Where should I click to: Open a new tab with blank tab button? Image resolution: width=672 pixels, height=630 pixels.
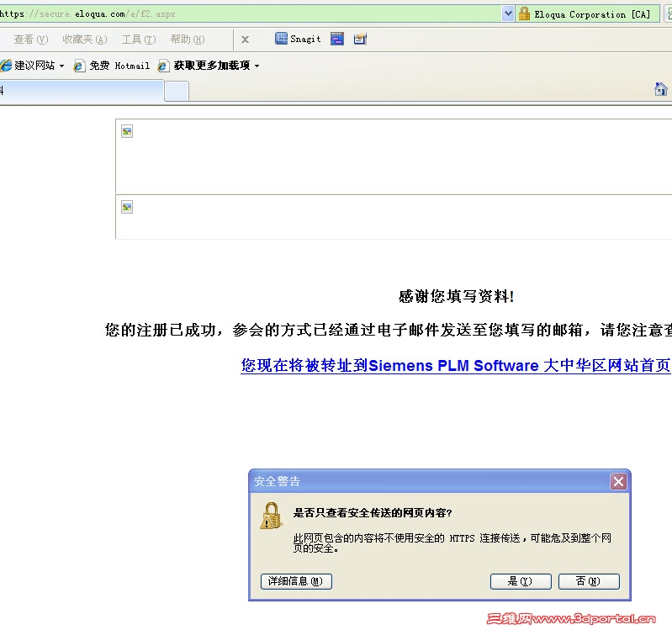pyautogui.click(x=177, y=92)
